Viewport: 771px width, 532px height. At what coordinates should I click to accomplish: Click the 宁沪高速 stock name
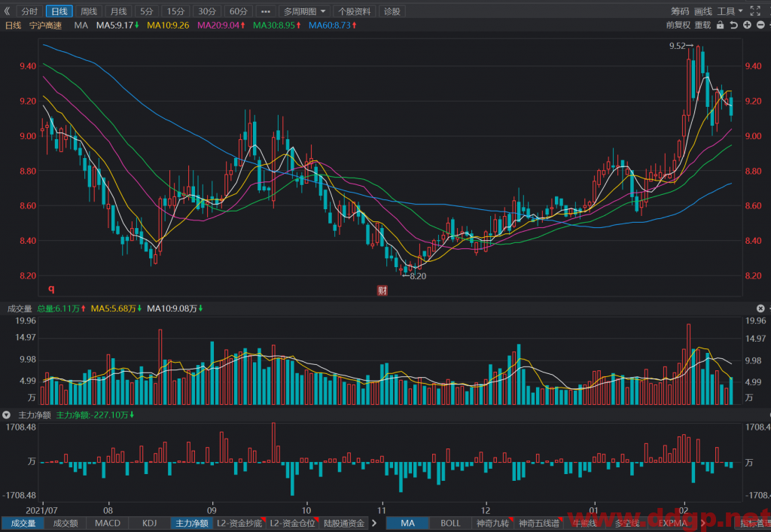coord(46,26)
